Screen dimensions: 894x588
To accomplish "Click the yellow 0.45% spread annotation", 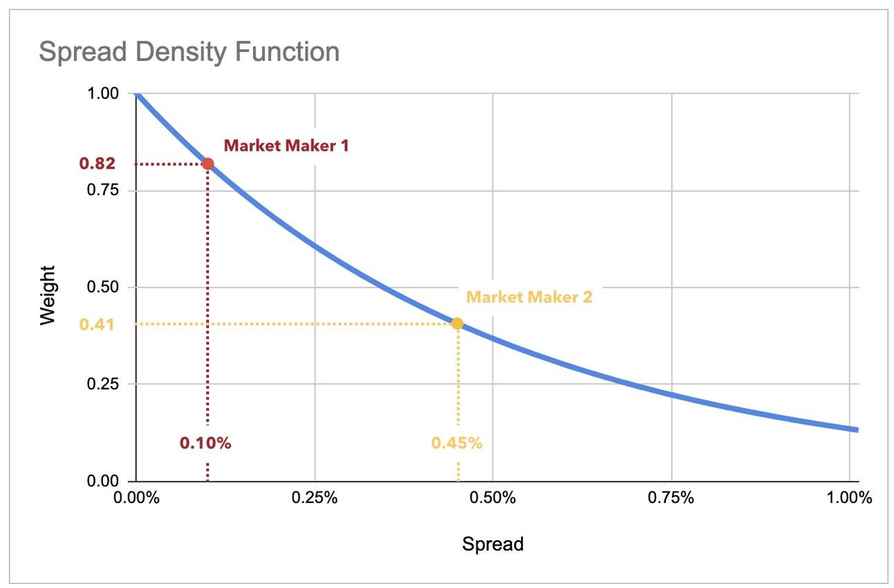I will pos(457,443).
